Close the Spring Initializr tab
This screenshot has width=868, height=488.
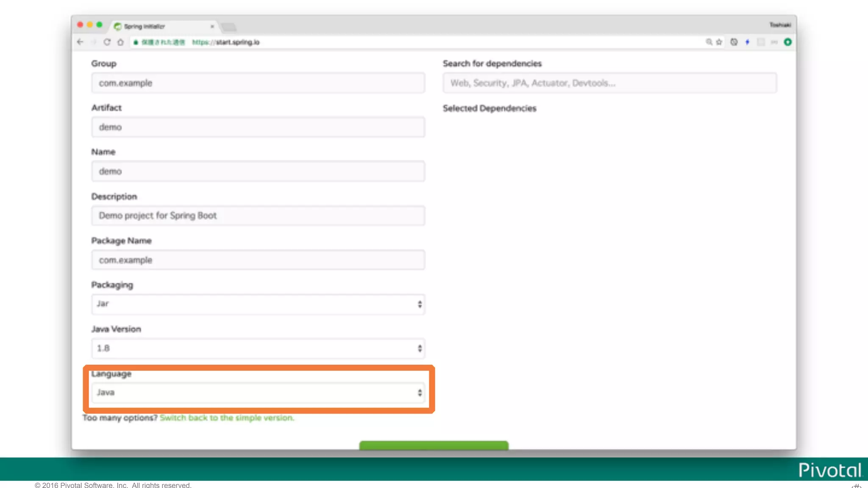pos(212,26)
